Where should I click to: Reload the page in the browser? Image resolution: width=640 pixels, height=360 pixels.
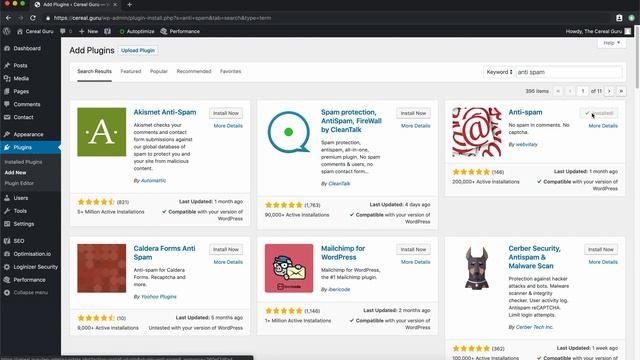point(33,18)
